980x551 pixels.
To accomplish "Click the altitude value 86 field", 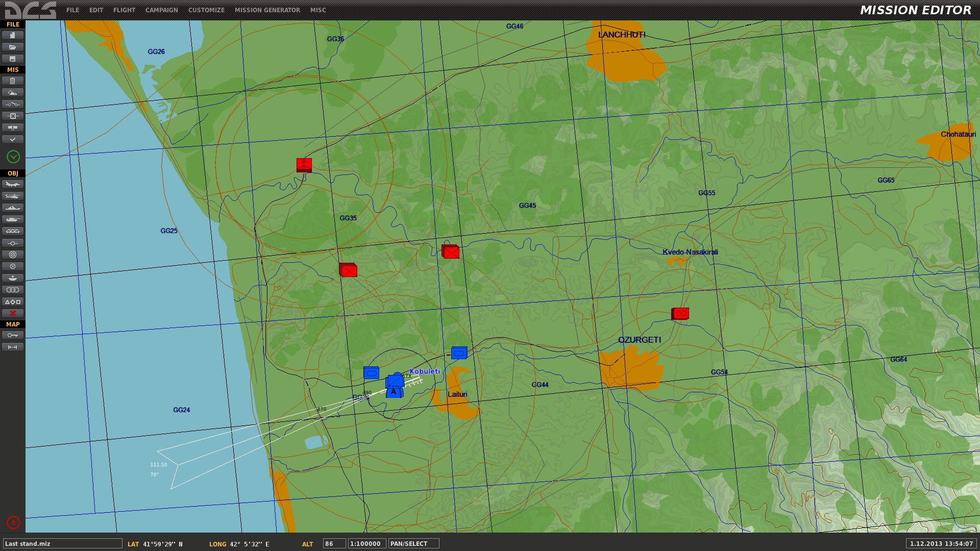I will pyautogui.click(x=334, y=544).
